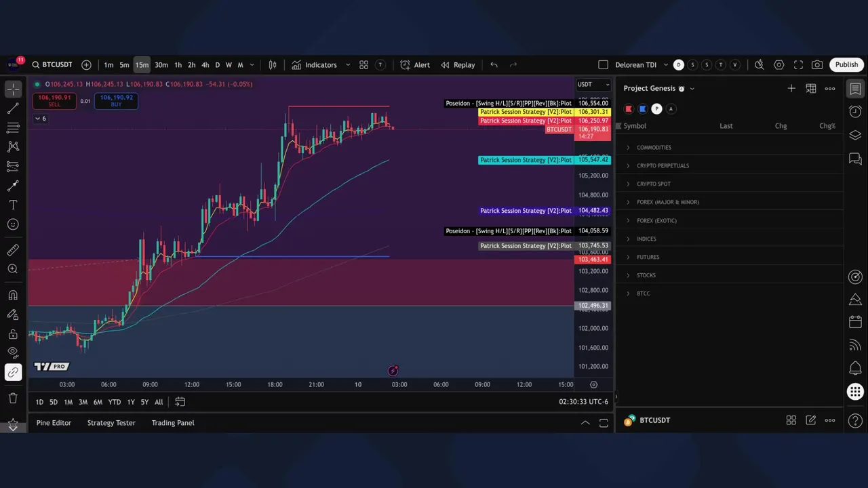This screenshot has height=488, width=868.
Task: Set chart range to YTD
Action: tap(115, 402)
